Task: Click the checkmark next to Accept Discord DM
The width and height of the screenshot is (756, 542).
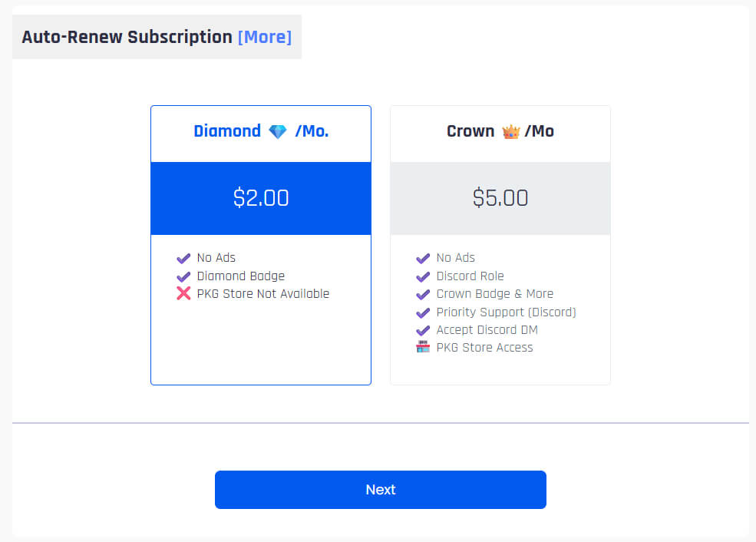Action: click(x=423, y=330)
